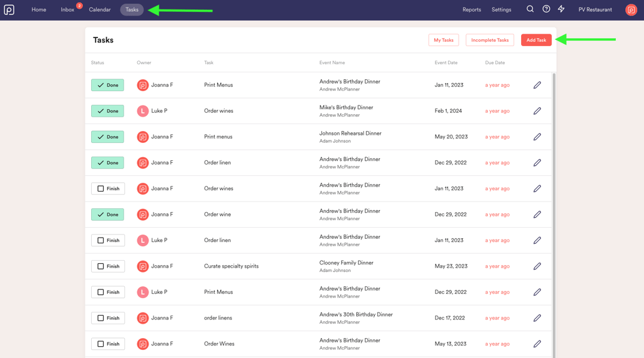Edit the order linens task, Dec 17, 2022
Screen dimensions: 644x358
pyautogui.click(x=537, y=317)
